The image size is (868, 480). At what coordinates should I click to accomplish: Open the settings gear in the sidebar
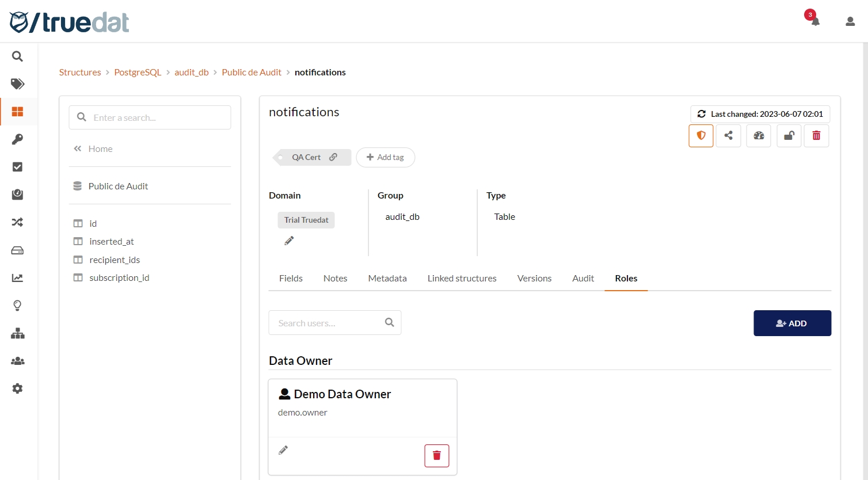[x=18, y=388]
